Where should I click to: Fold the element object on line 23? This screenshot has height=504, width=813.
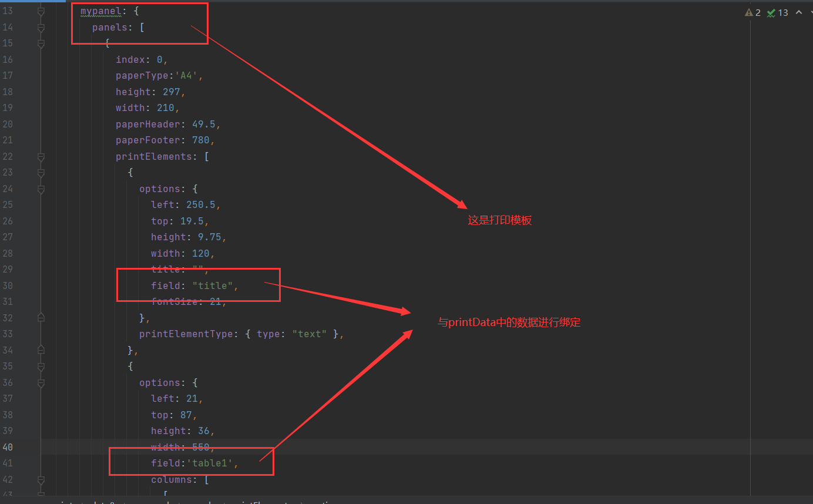[x=41, y=173]
